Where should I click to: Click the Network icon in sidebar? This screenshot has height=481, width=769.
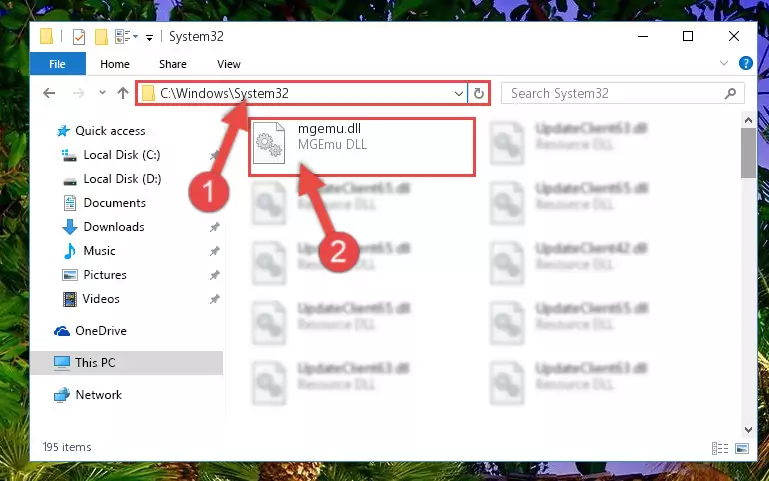click(x=62, y=395)
